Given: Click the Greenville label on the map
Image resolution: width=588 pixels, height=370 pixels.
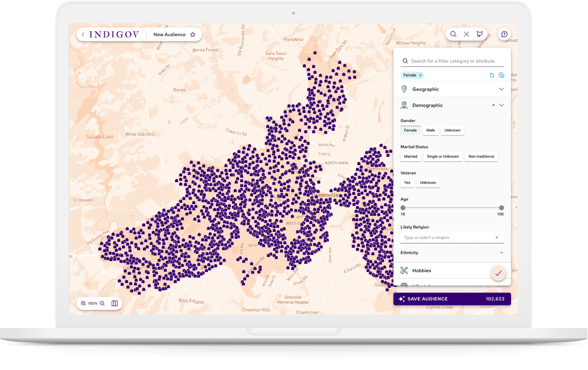Looking at the screenshot, I should [325, 195].
